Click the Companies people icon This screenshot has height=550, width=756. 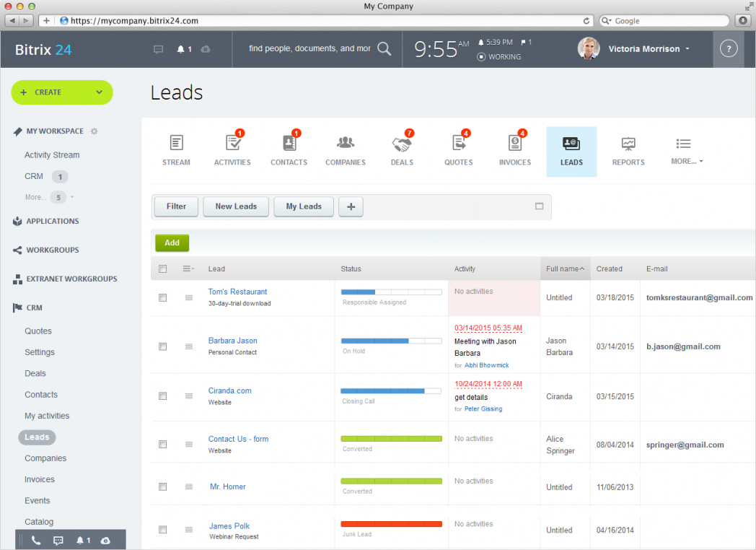click(346, 143)
